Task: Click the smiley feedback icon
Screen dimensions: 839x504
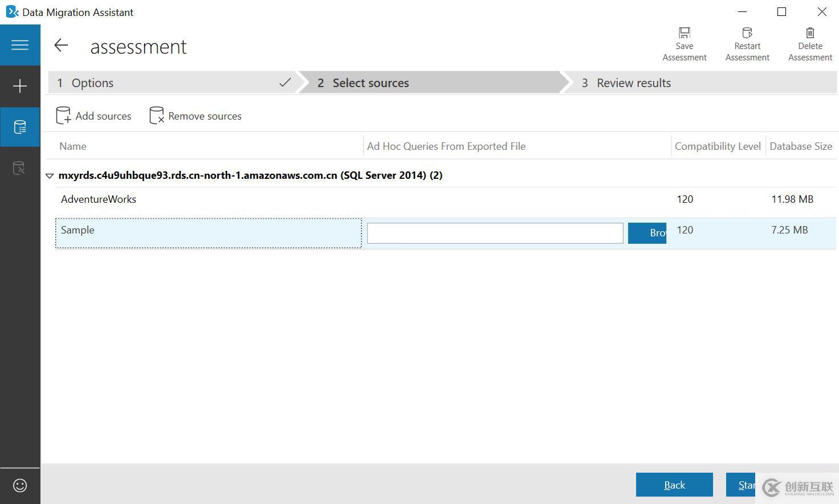Action: pos(20,485)
